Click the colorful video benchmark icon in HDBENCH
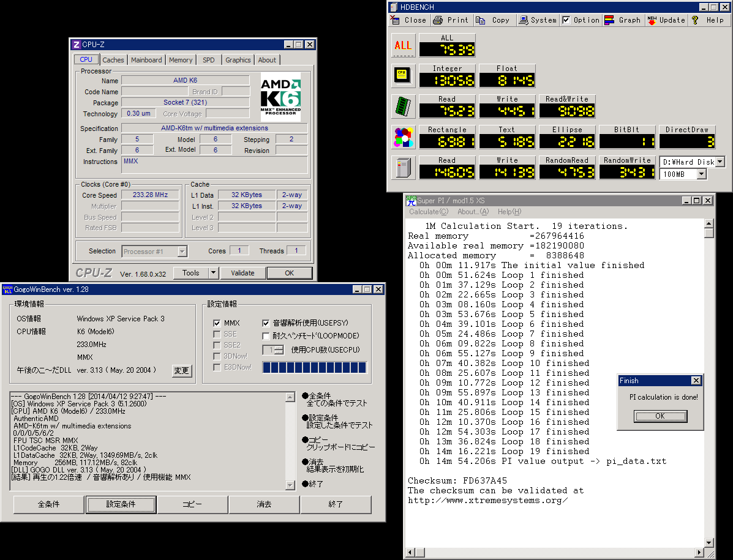This screenshot has height=560, width=733. 403,137
